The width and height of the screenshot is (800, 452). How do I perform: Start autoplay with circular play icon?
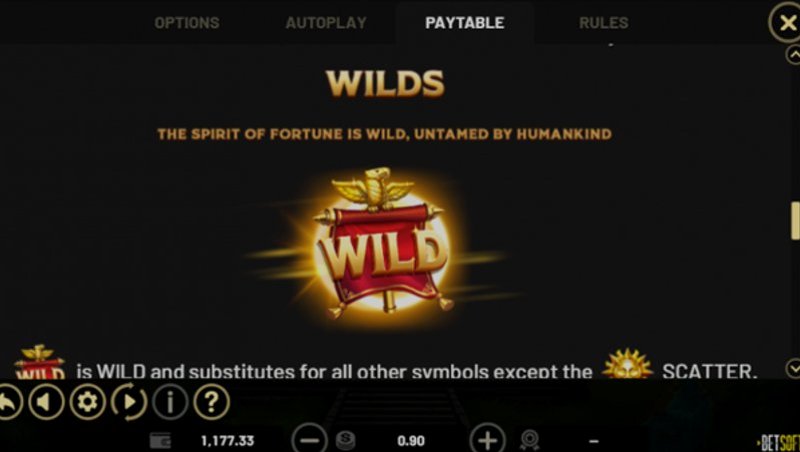(129, 402)
